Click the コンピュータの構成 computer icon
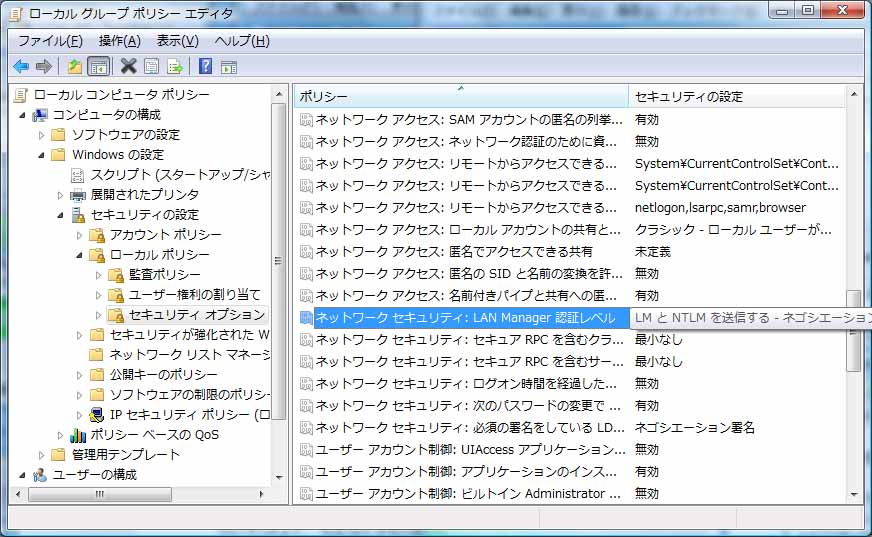The width and height of the screenshot is (872, 537). [40, 115]
